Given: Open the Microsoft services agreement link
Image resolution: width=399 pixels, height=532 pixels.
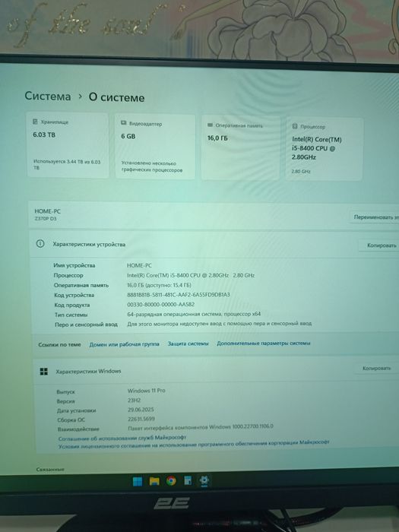Looking at the screenshot, I should (122, 438).
